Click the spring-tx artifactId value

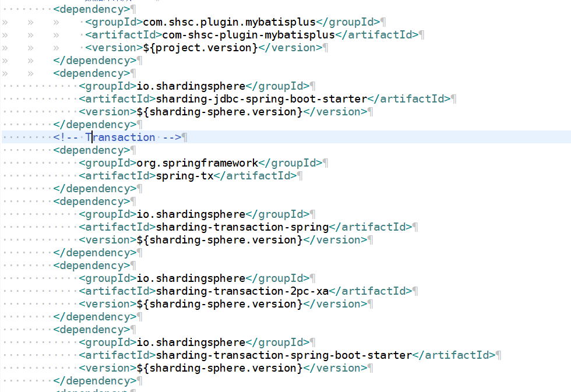185,176
